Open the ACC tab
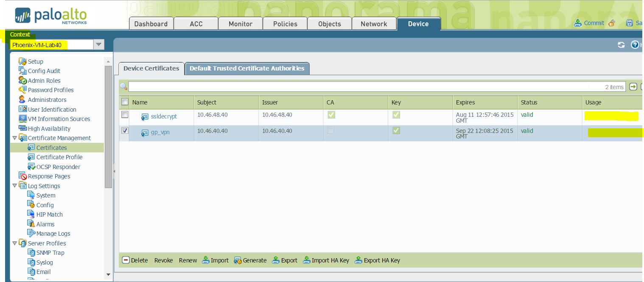The width and height of the screenshot is (644, 282). pyautogui.click(x=196, y=24)
